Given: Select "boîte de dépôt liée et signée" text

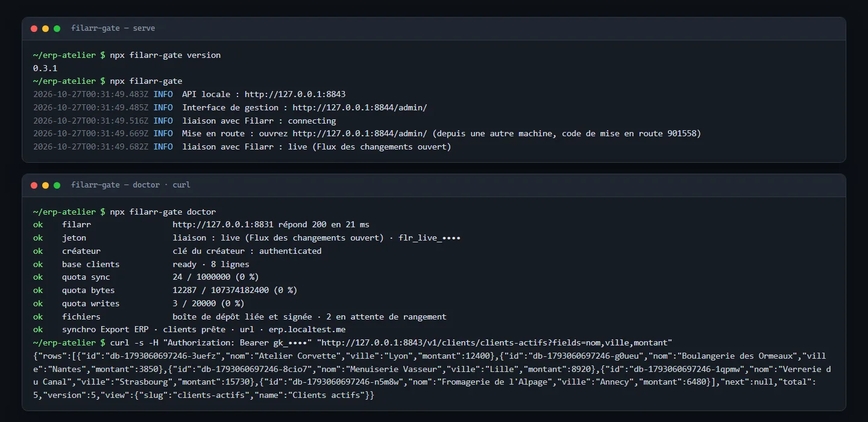Looking at the screenshot, I should click(242, 316).
